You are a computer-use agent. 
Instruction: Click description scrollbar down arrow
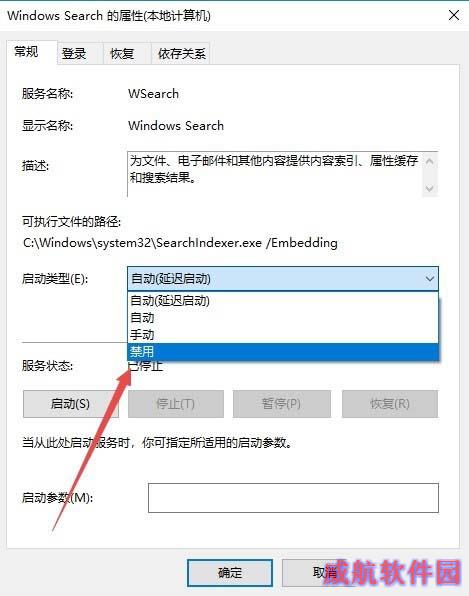pos(429,188)
